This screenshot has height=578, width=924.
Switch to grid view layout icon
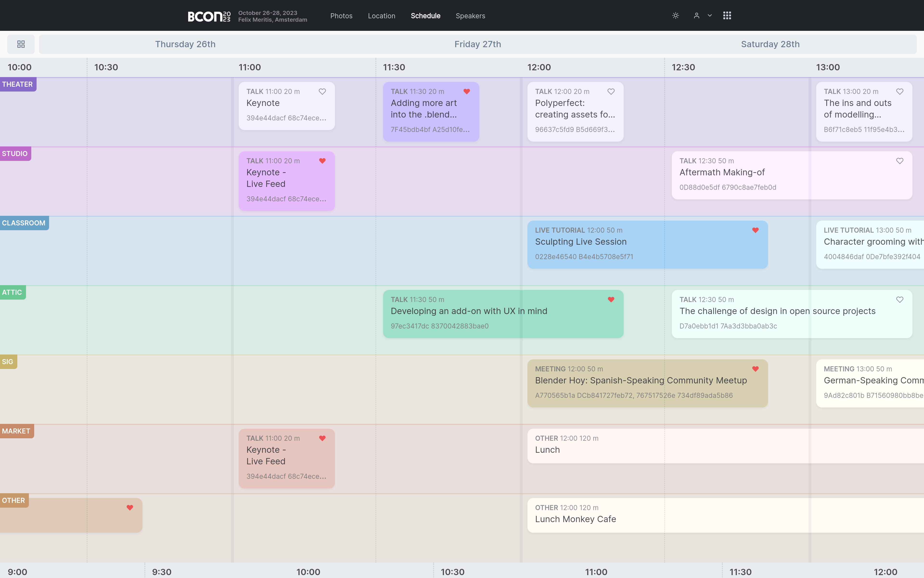(21, 44)
